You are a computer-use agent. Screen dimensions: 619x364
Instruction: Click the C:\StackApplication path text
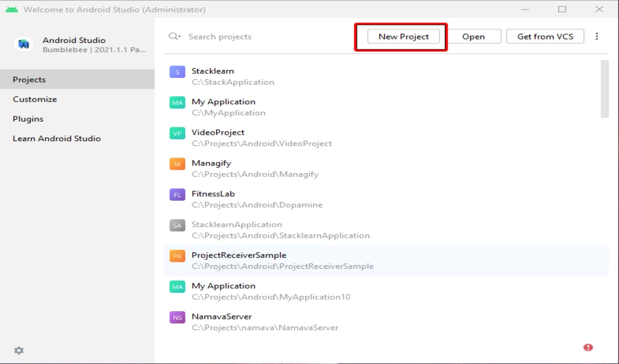point(233,82)
